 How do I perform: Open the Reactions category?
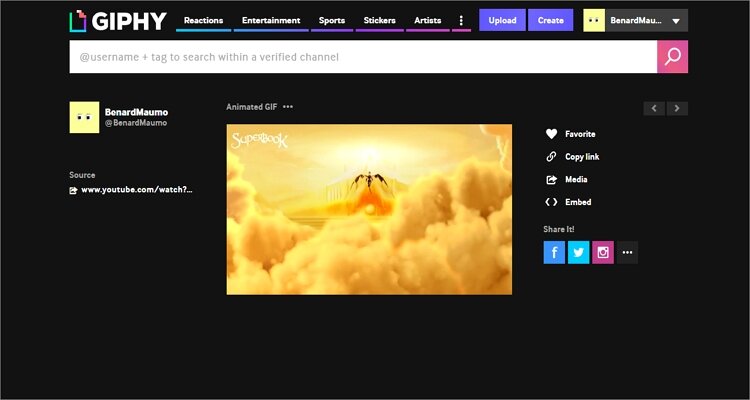tap(203, 21)
